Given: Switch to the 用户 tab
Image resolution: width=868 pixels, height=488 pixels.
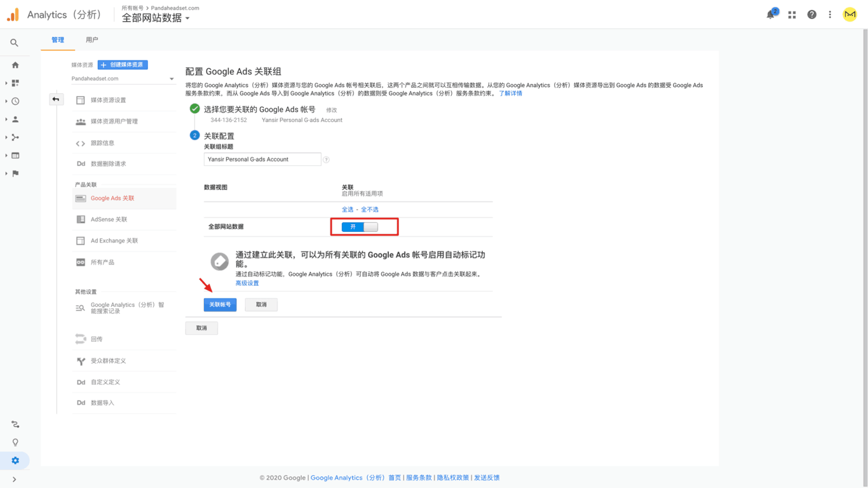Looking at the screenshot, I should (92, 40).
